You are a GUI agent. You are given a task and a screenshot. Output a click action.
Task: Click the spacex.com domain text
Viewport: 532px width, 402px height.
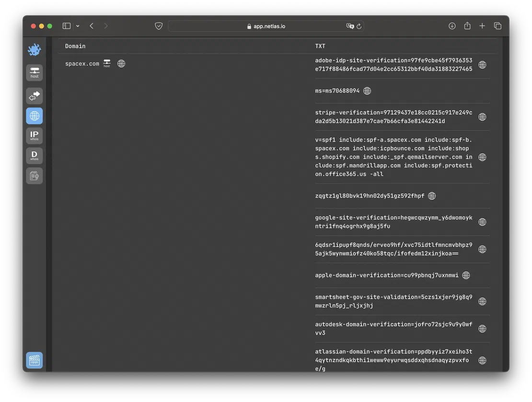coord(82,63)
